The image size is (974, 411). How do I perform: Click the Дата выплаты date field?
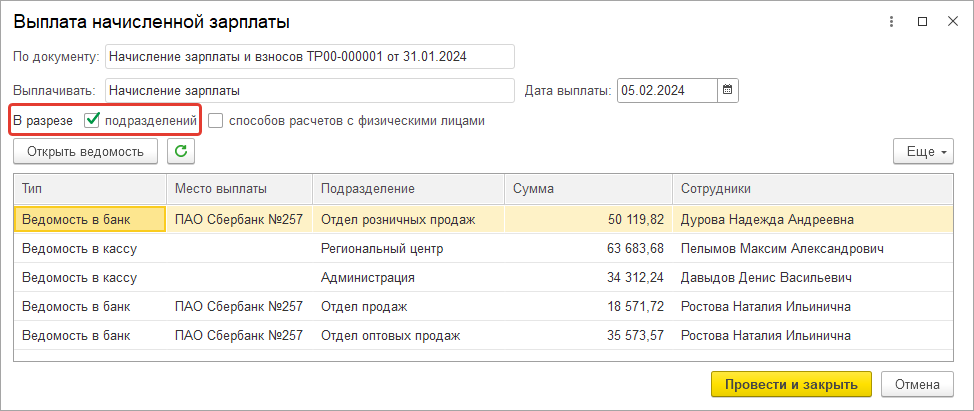pyautogui.click(x=667, y=90)
